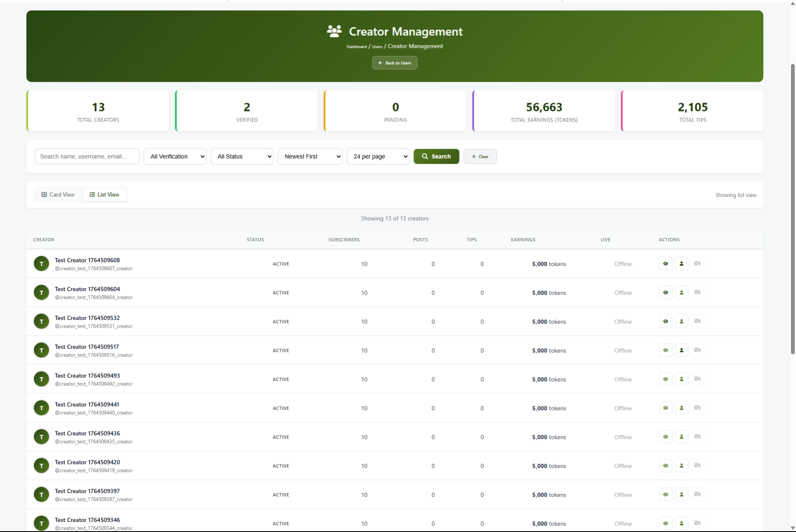Click user icon for Test Creator 1764509420

681,466
